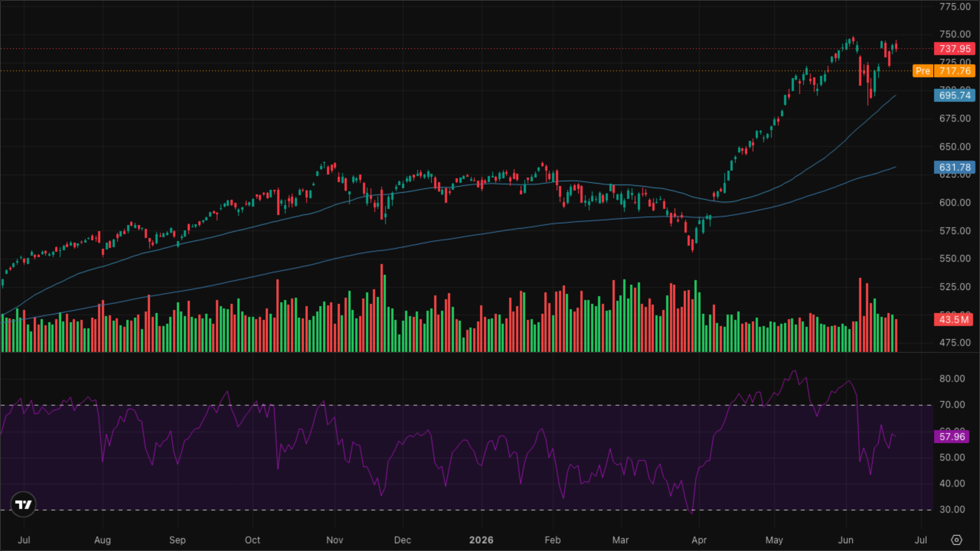Image resolution: width=980 pixels, height=551 pixels.
Task: Click the Sep label on time axis
Action: (177, 540)
